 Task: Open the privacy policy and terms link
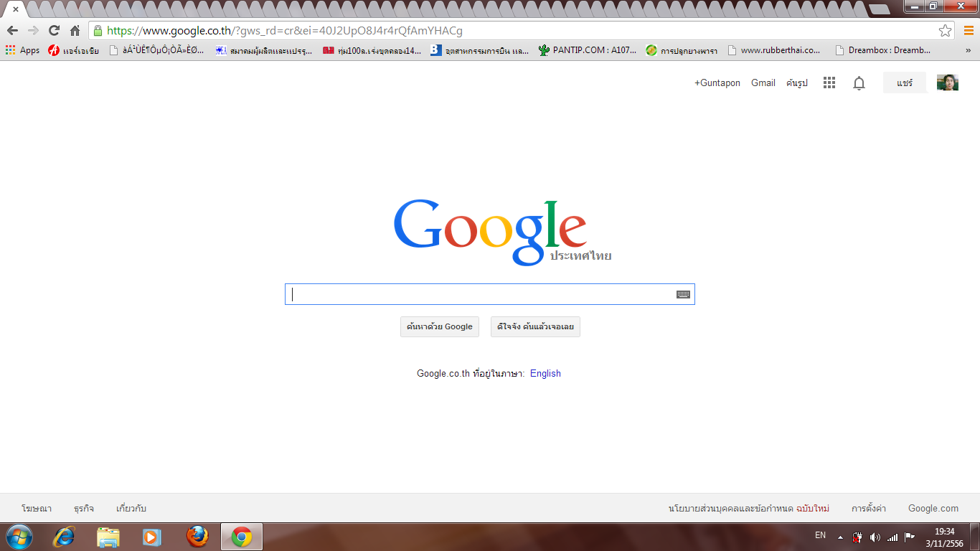click(749, 508)
